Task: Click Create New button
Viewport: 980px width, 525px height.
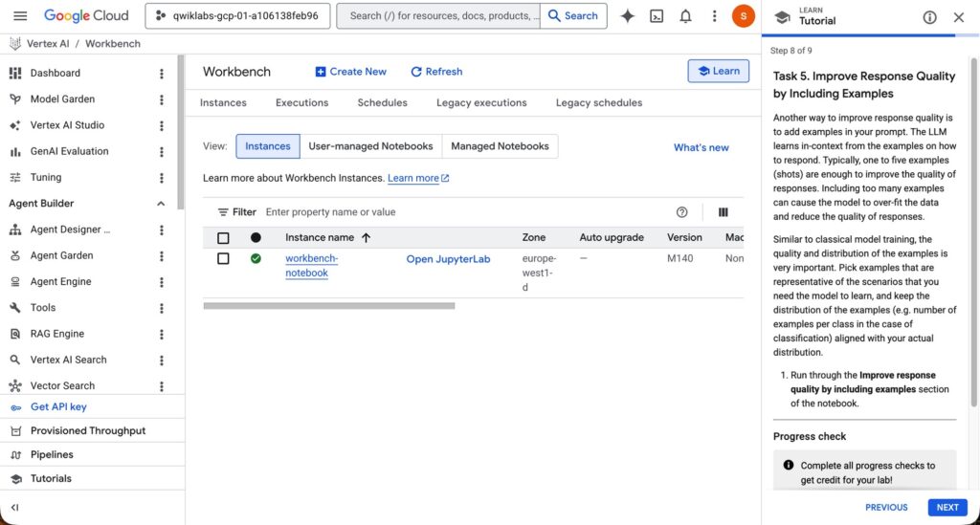Action: (350, 72)
